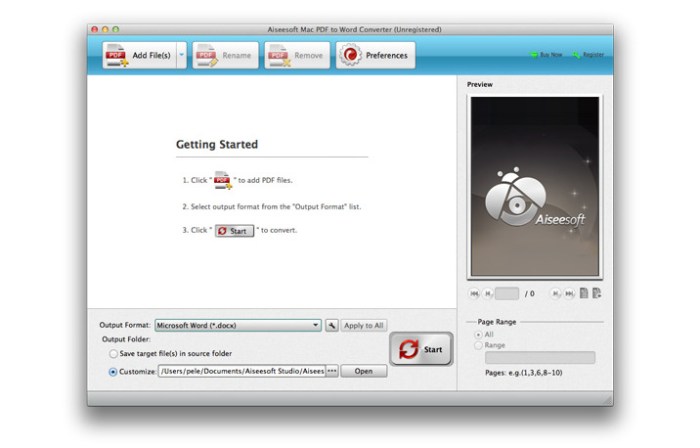
Task: Start the conversion with the large Start button
Action: pos(421,349)
